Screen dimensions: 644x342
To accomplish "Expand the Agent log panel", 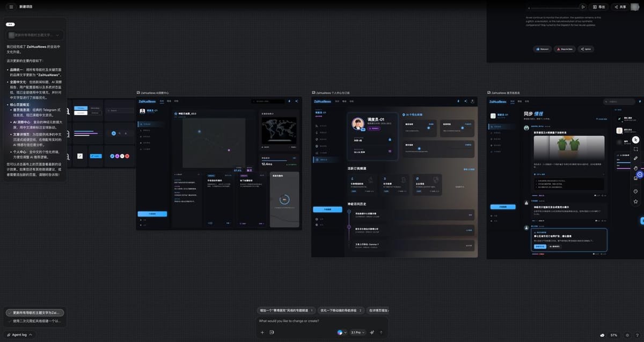I will click(20, 334).
